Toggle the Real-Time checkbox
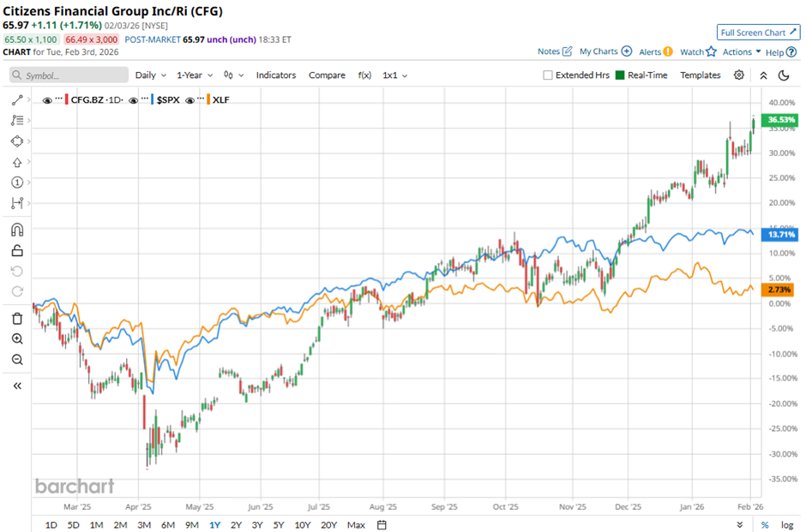The width and height of the screenshot is (806, 532). click(621, 75)
